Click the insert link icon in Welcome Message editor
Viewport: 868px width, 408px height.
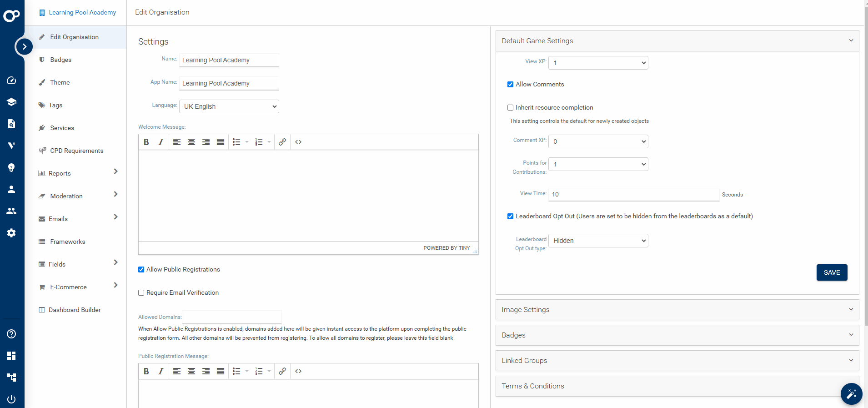[x=282, y=142]
